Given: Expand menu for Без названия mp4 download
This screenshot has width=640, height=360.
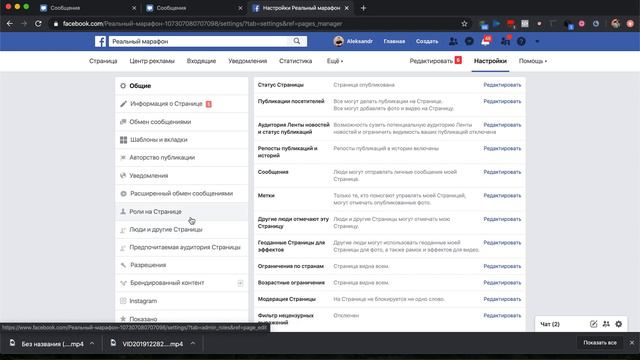Looking at the screenshot, I should pyautogui.click(x=92, y=344).
